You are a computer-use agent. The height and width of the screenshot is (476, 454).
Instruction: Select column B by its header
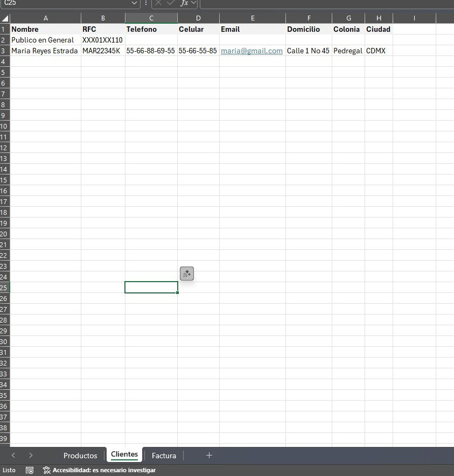(102, 18)
